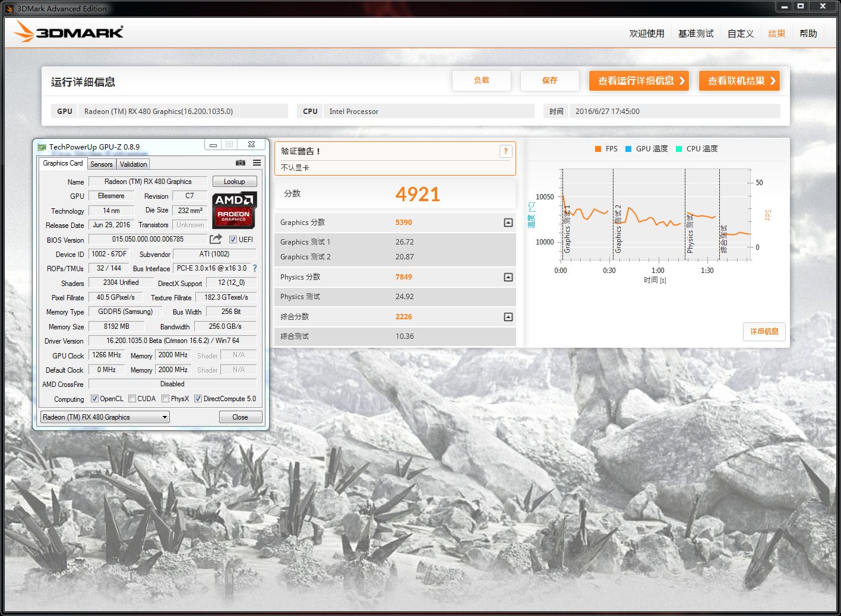841x616 pixels.
Task: Collapse the Physics 分数 section
Action: click(x=508, y=277)
